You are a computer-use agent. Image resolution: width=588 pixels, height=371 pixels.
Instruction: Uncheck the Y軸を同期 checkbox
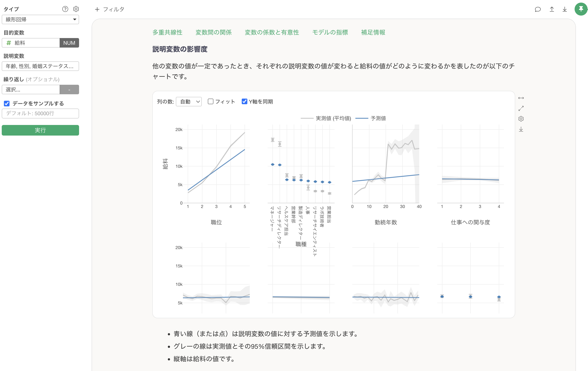[244, 101]
